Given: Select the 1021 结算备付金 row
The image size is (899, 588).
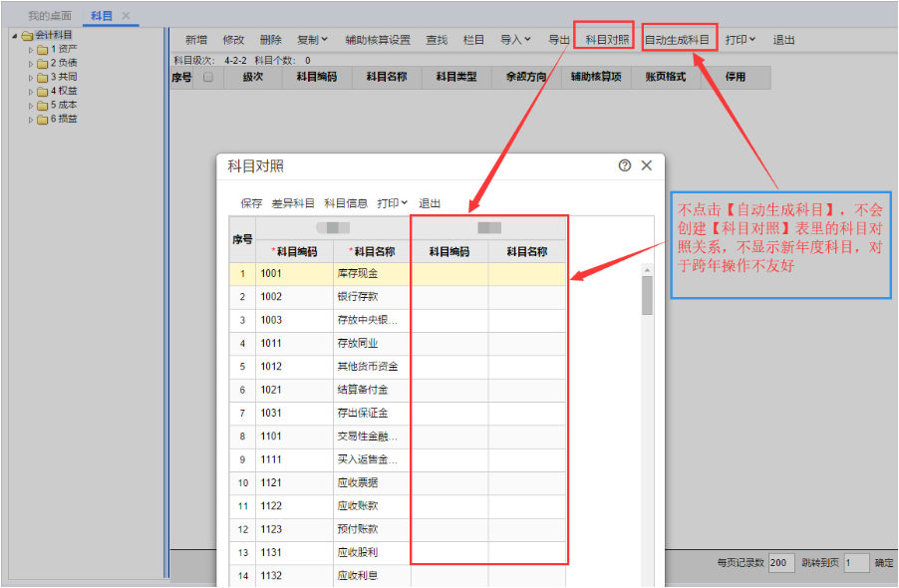Looking at the screenshot, I should (398, 391).
